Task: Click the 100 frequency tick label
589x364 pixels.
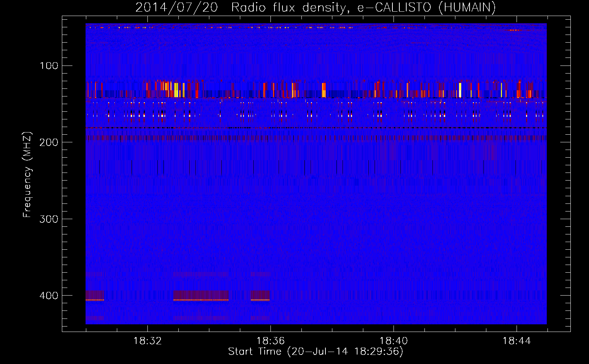Action: tap(49, 66)
